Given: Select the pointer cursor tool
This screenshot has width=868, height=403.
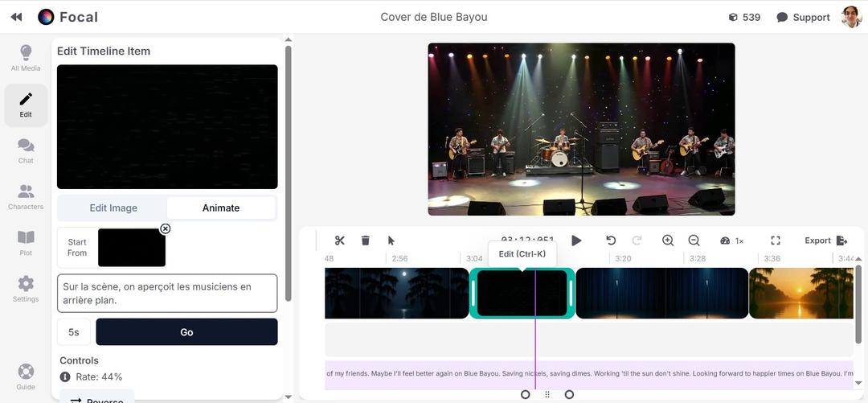Looking at the screenshot, I should (391, 241).
